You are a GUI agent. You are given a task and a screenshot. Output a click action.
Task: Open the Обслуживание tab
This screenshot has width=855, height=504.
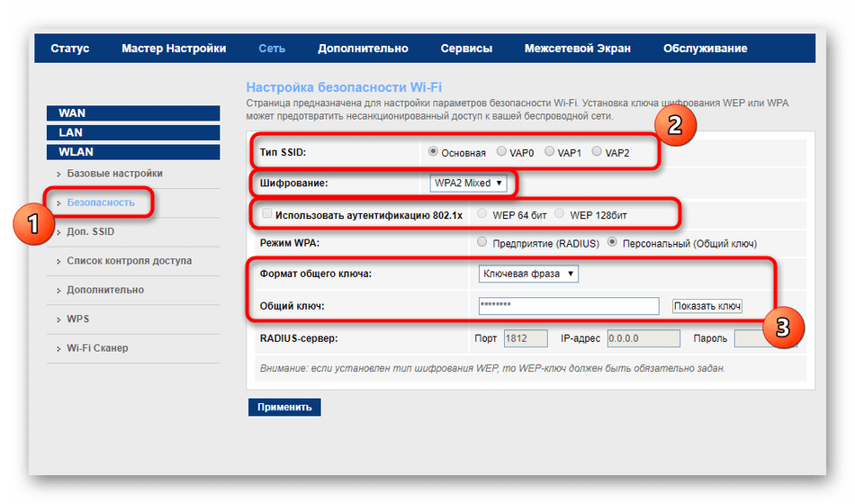[x=705, y=48]
